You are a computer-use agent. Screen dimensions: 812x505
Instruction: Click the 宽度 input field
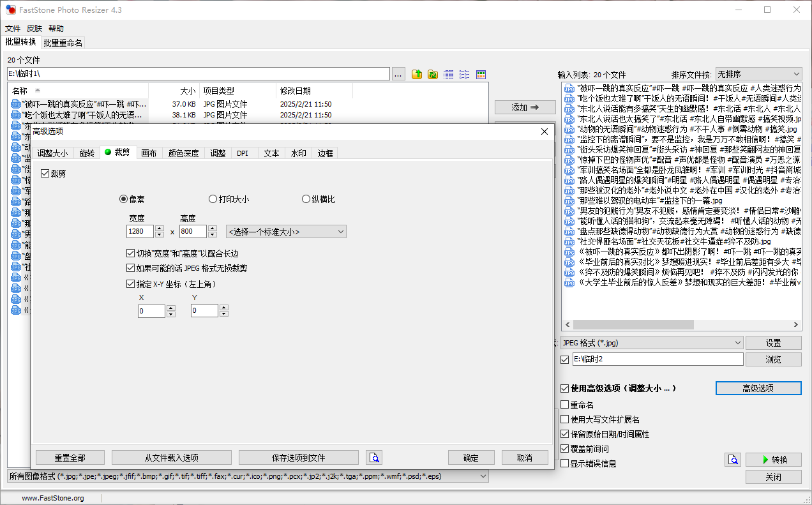click(x=141, y=231)
